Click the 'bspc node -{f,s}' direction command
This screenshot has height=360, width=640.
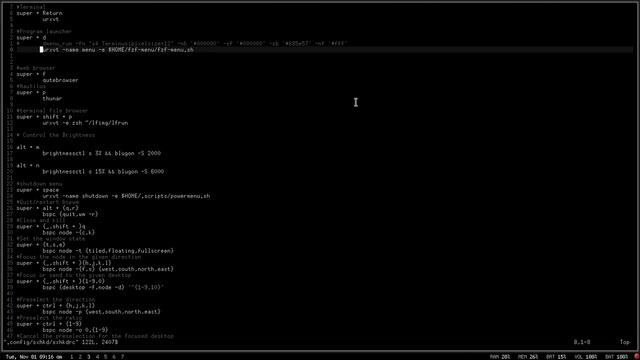(x=108, y=269)
